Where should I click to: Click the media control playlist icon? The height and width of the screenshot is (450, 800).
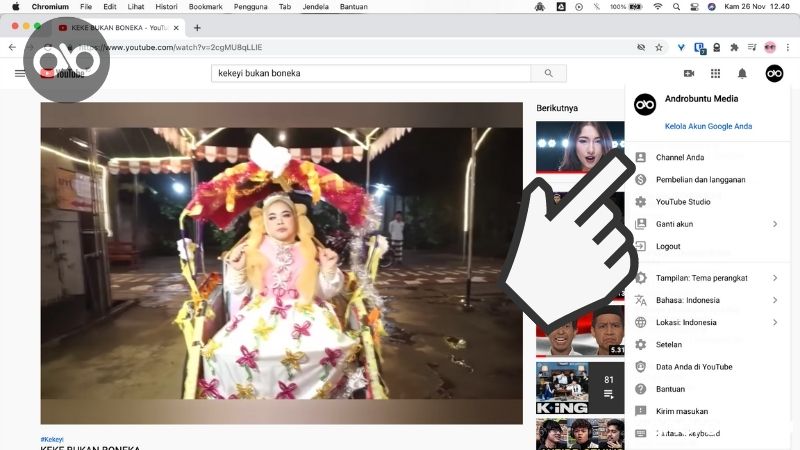click(752, 47)
